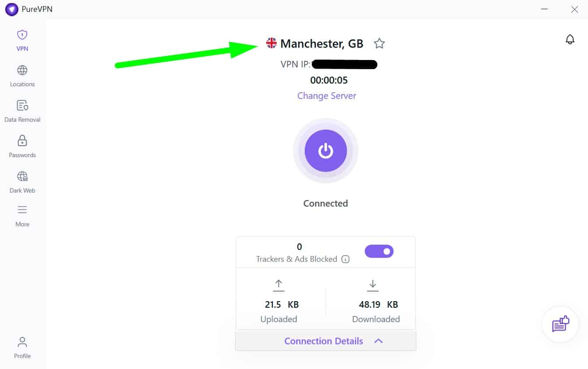The image size is (588, 369).
Task: Open the Passwords lock icon
Action: [x=22, y=141]
